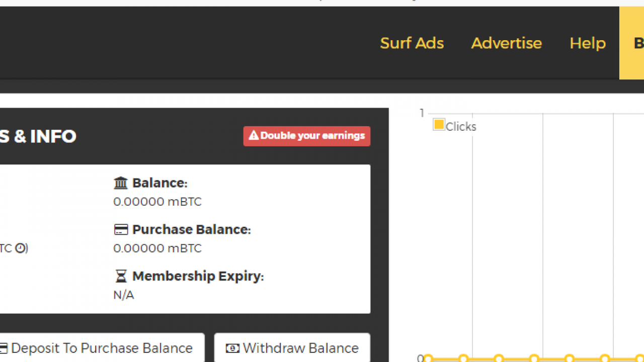Image resolution: width=644 pixels, height=362 pixels.
Task: Click the clock icon next to TC
Action: [x=20, y=248]
